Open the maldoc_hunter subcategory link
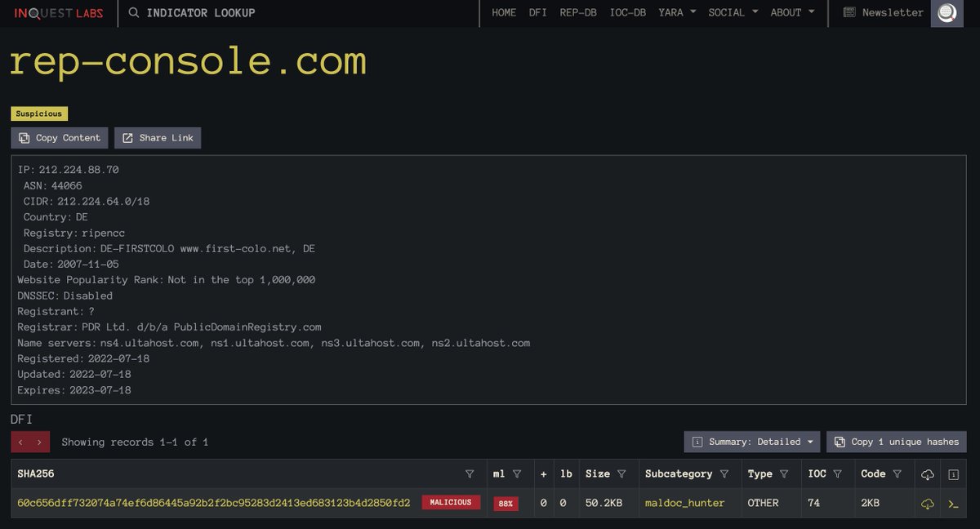980x529 pixels. (685, 503)
